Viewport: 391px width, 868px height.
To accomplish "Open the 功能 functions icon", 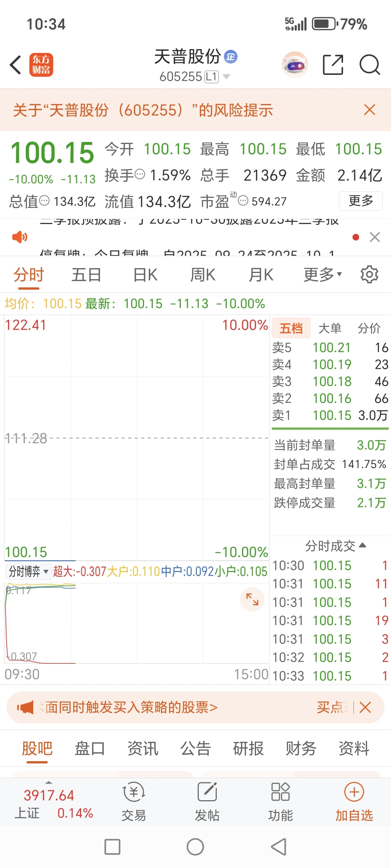I will [x=281, y=802].
